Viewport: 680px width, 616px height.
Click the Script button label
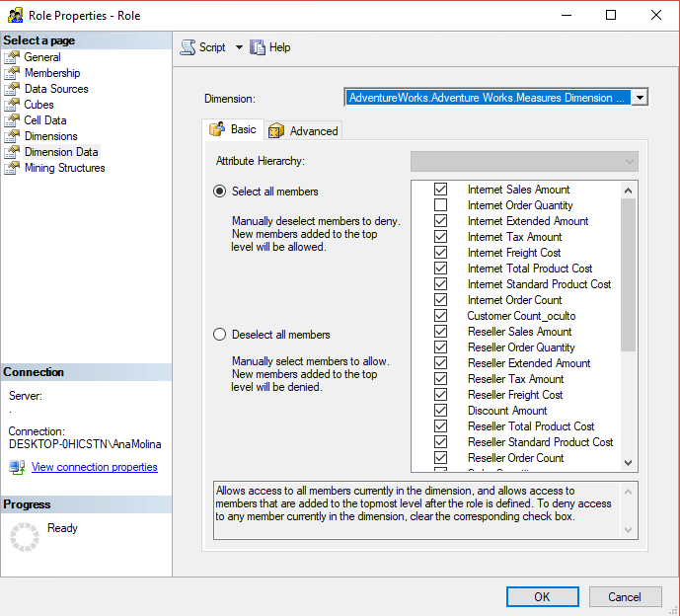tap(212, 47)
